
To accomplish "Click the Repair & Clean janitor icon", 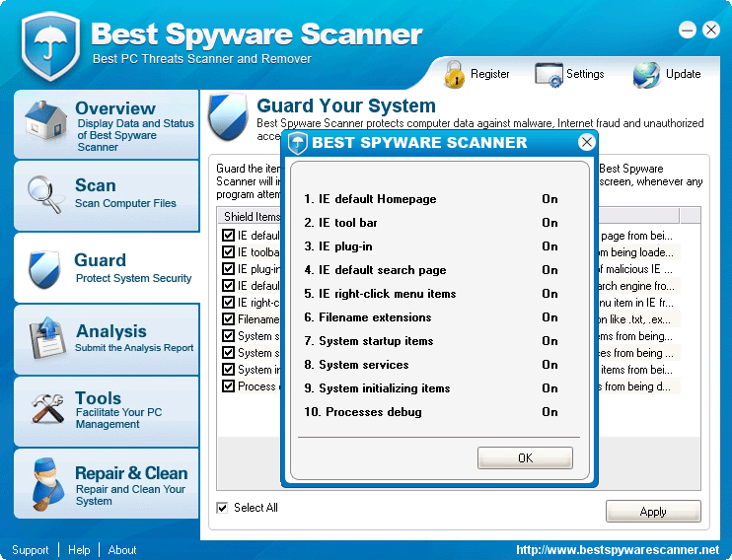I will coord(48,484).
